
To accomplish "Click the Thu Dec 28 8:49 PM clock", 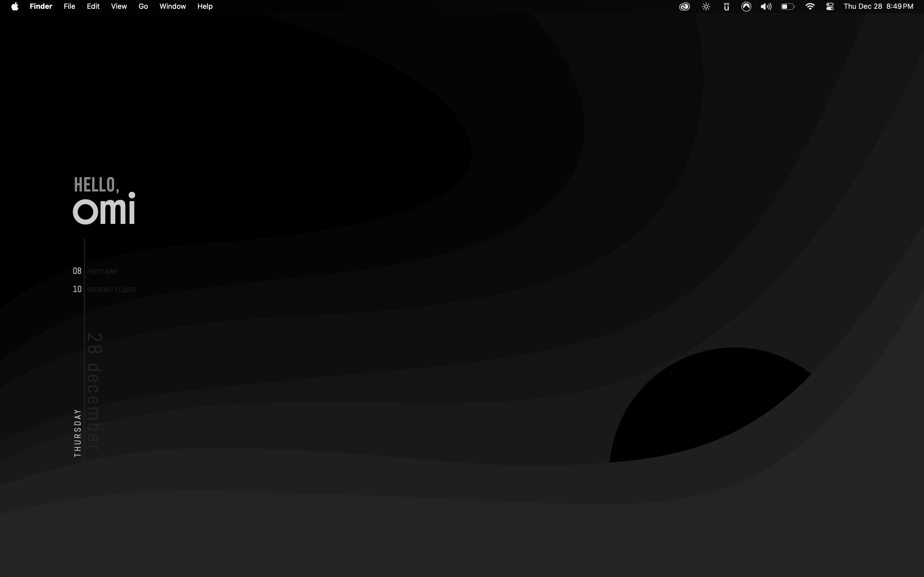I will click(878, 7).
